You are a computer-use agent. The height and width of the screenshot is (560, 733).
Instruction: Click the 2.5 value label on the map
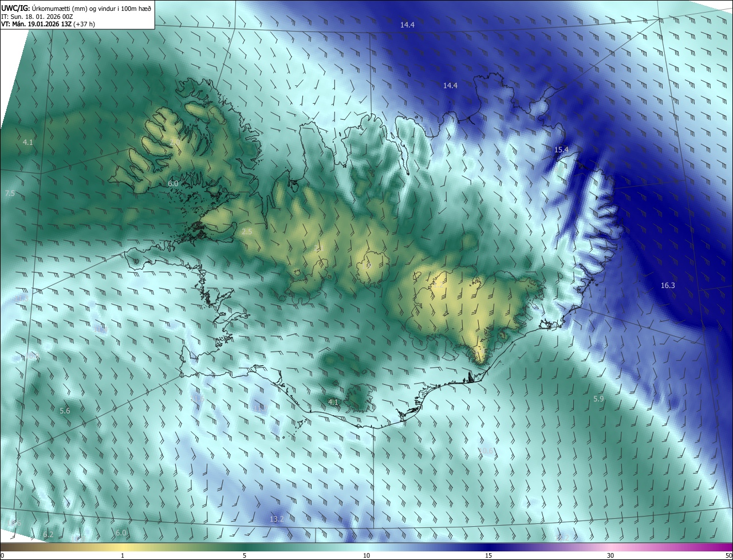(247, 231)
